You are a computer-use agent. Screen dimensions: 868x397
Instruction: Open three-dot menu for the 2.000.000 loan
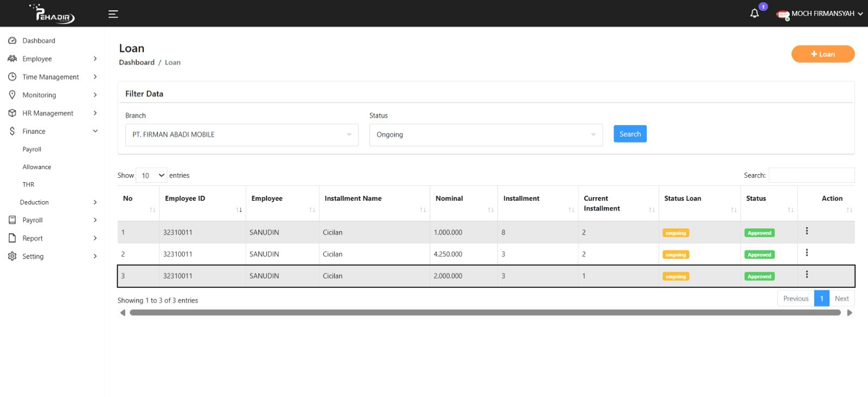click(806, 274)
